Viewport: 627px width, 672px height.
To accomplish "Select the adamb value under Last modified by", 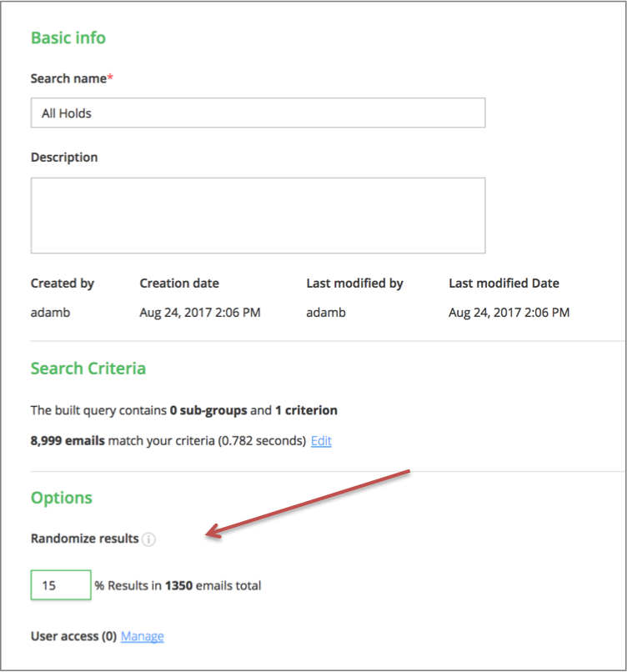I will click(x=324, y=313).
